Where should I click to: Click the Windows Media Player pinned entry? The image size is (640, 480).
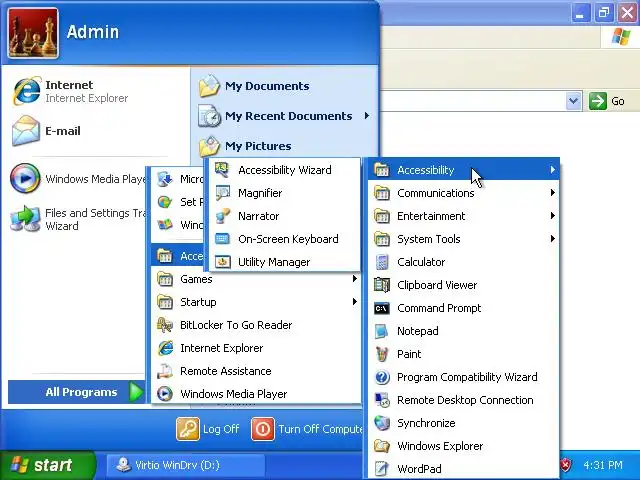coord(78,178)
